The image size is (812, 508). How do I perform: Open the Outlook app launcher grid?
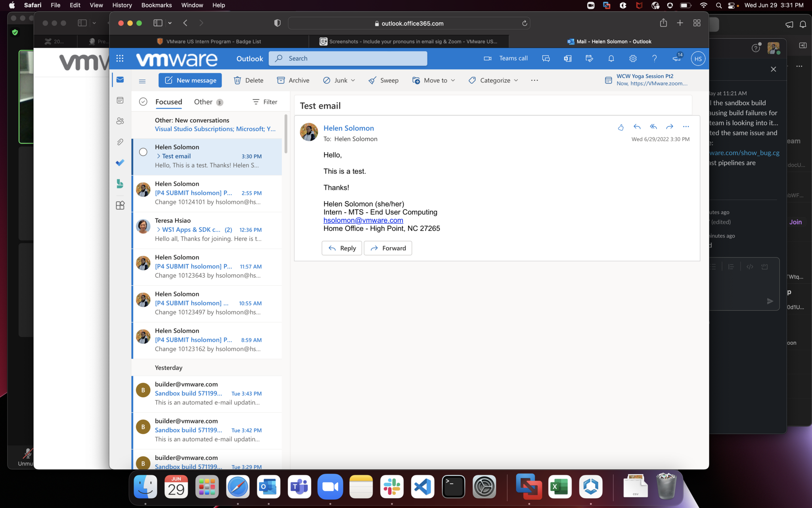pos(120,58)
